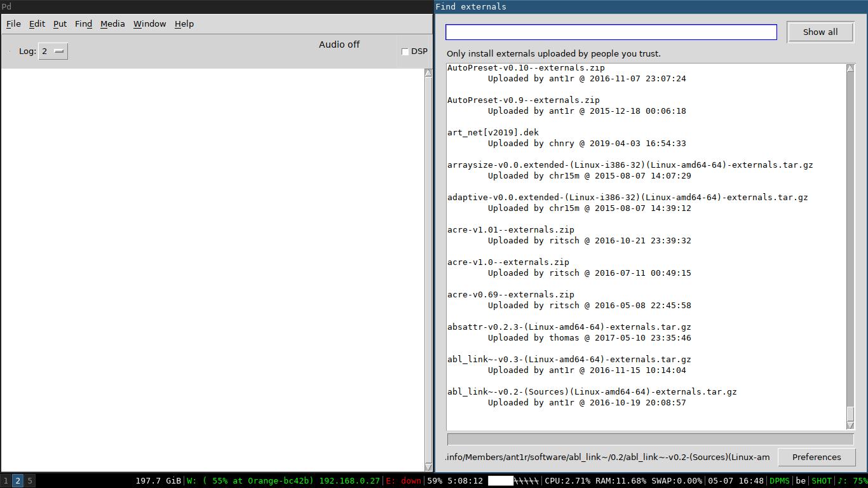The height and width of the screenshot is (488, 868).
Task: Select AutoPreset-v0.9--externals.zip entry
Action: [x=524, y=100]
